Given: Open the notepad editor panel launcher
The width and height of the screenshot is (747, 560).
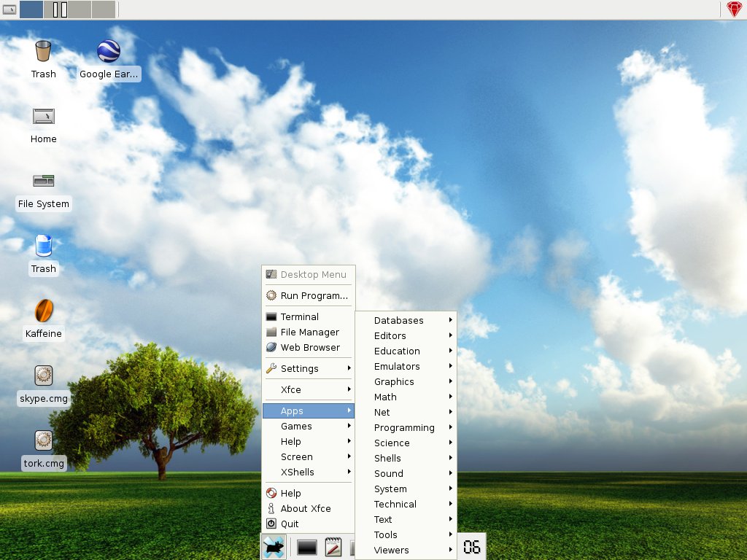Looking at the screenshot, I should coord(333,547).
